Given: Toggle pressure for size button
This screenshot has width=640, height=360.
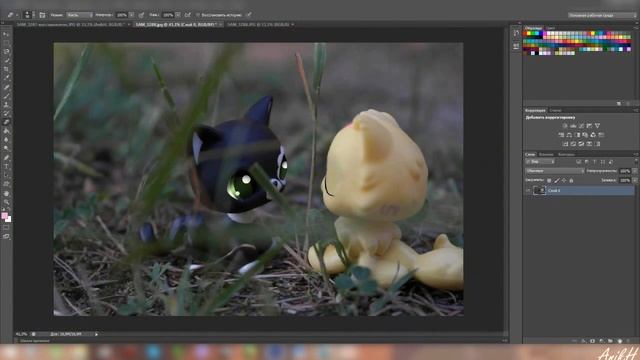Looking at the screenshot, I should pyautogui.click(x=249, y=15).
